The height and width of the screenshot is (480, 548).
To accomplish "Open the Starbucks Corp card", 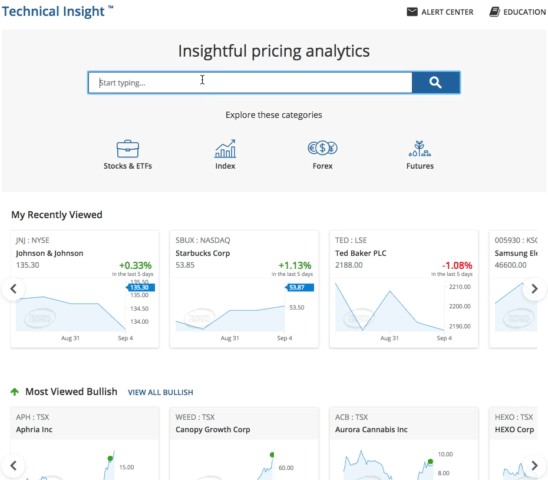I will click(244, 289).
